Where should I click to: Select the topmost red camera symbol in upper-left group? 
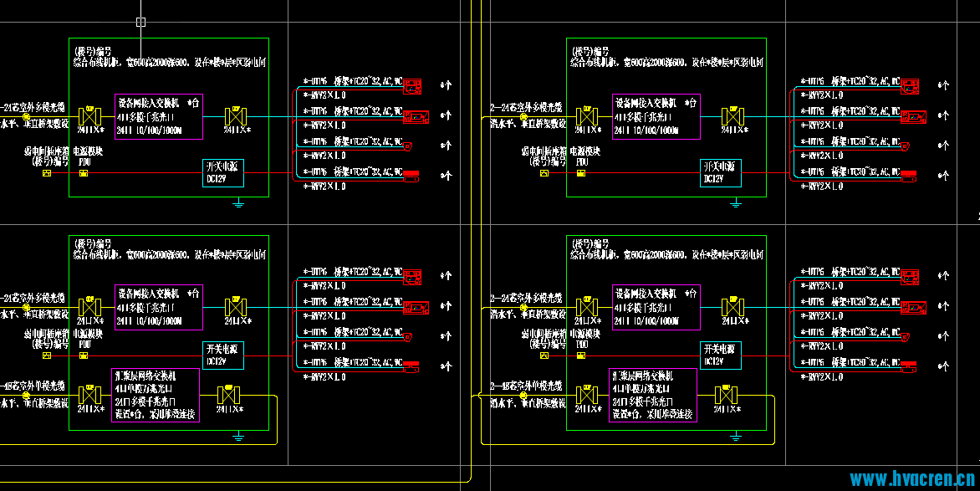412,86
